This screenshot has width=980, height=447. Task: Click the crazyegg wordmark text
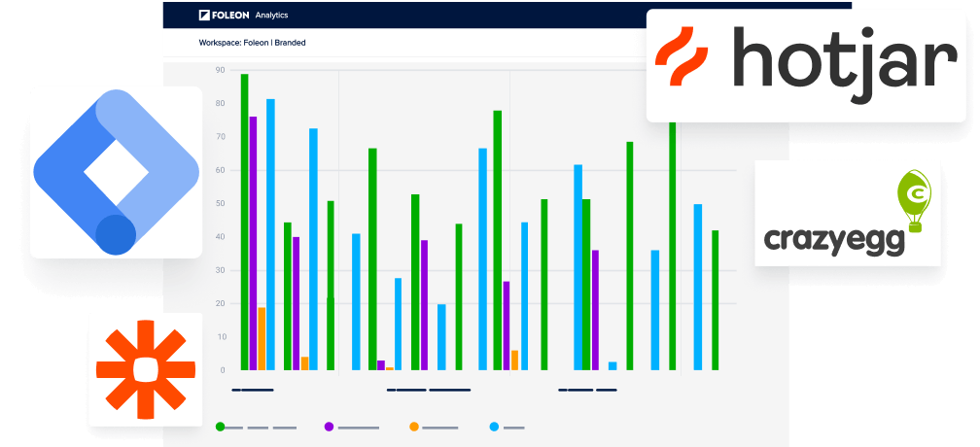tap(834, 237)
